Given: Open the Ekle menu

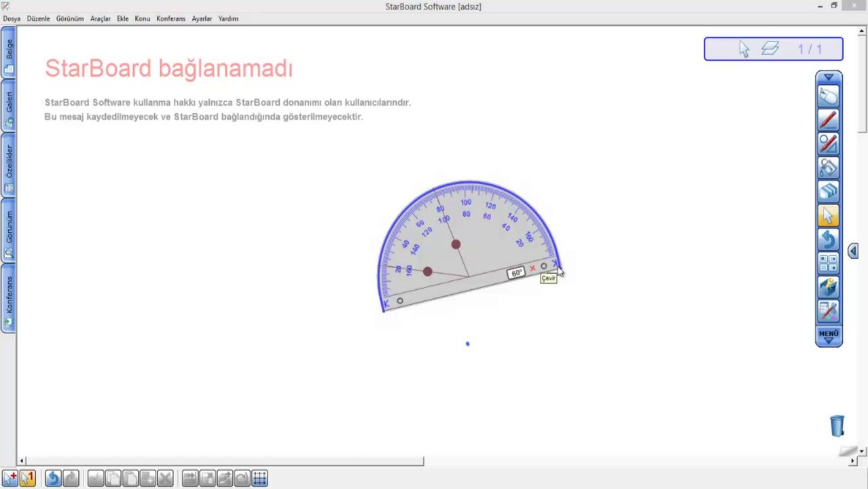Looking at the screenshot, I should (122, 18).
